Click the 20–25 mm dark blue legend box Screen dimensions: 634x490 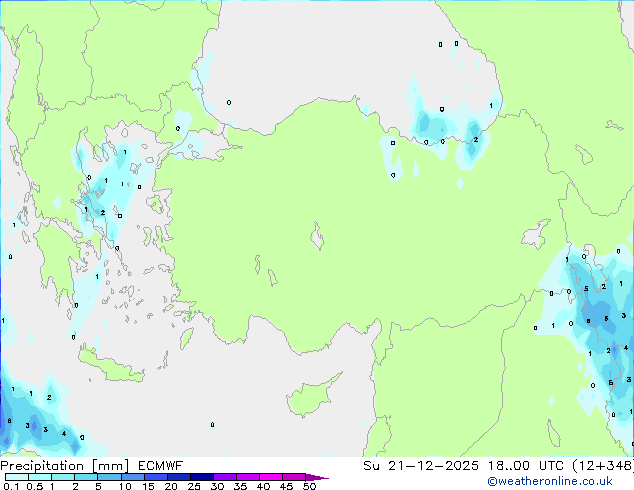[178, 477]
